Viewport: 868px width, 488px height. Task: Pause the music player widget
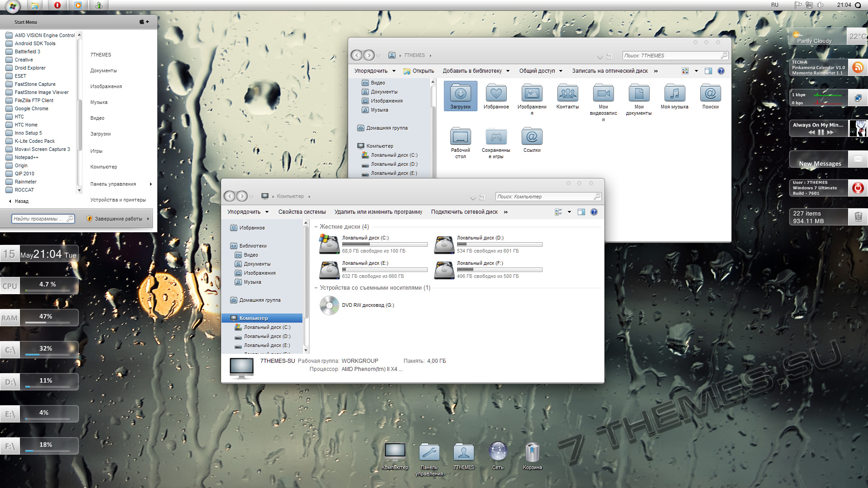pyautogui.click(x=821, y=132)
